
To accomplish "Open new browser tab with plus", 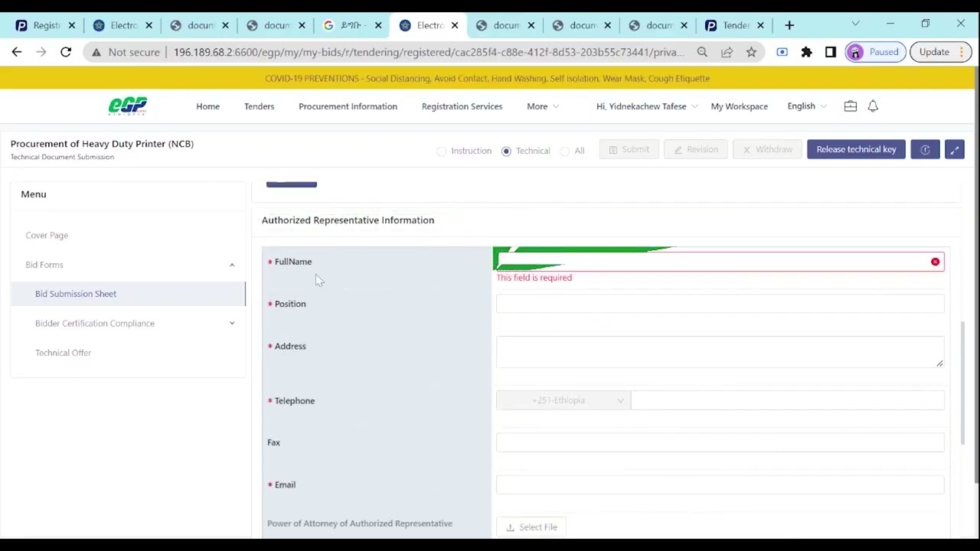I will [789, 25].
